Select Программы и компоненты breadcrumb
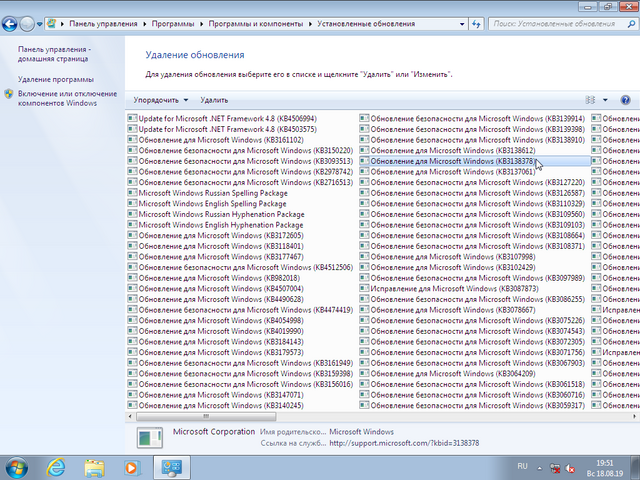 point(256,24)
